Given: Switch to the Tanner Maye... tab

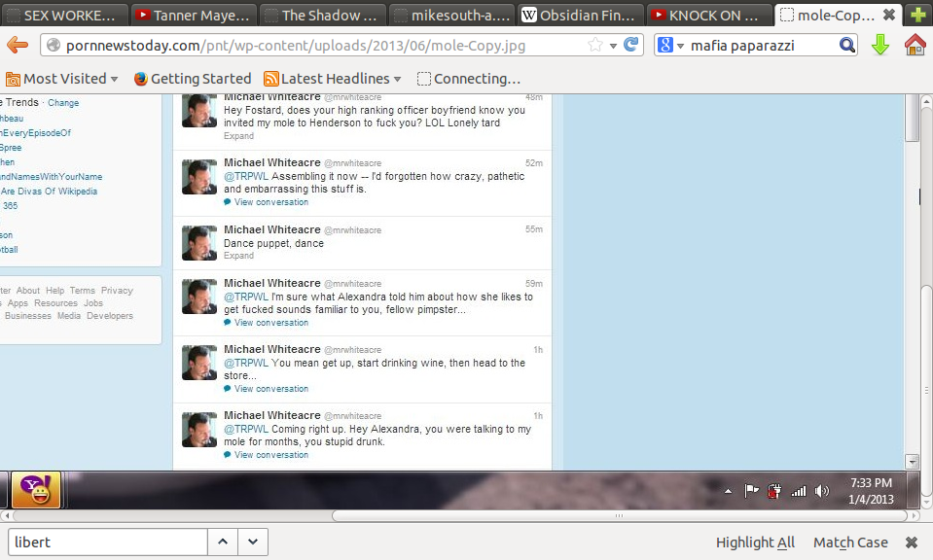Looking at the screenshot, I should tap(193, 15).
